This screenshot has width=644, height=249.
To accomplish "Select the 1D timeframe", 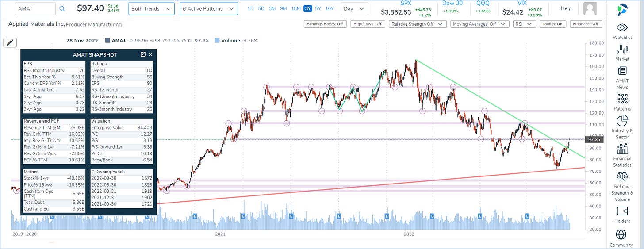I will coord(251,8).
